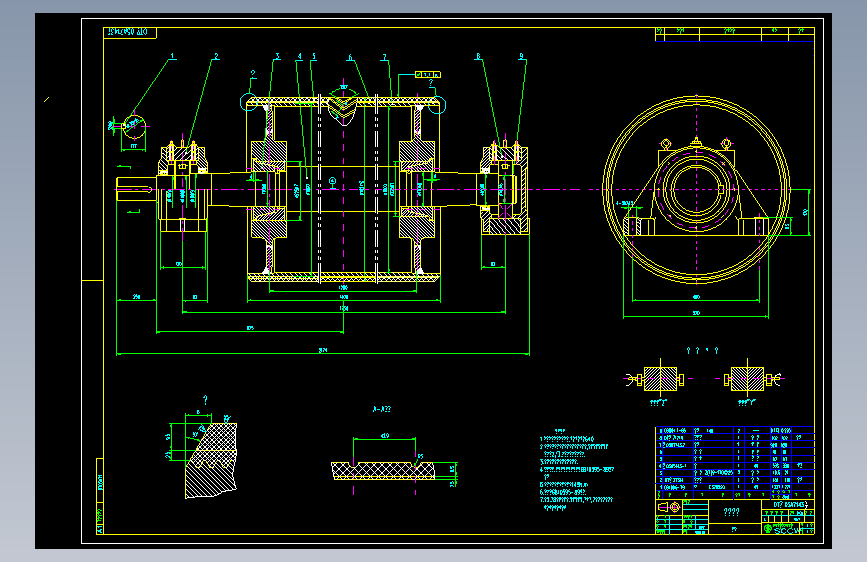Select the left cyan detail circle on drum
The height and width of the screenshot is (562, 867).
(x=248, y=102)
